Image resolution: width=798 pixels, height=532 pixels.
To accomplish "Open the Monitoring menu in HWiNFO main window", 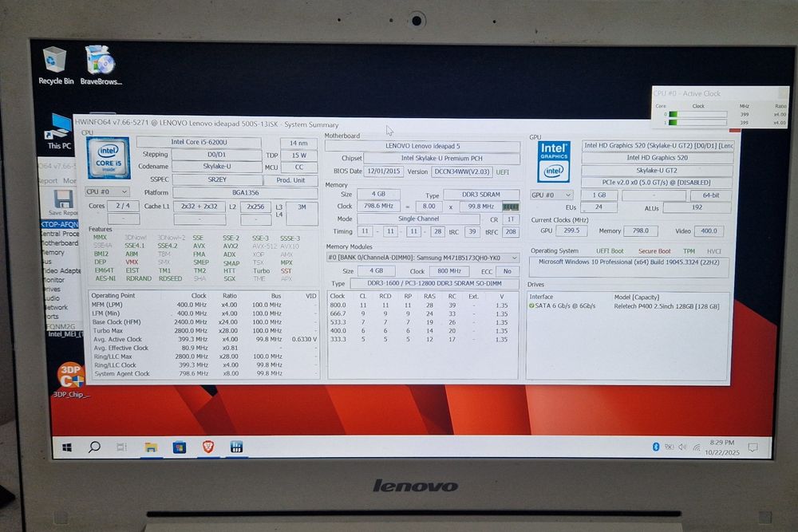I will pyautogui.click(x=69, y=180).
